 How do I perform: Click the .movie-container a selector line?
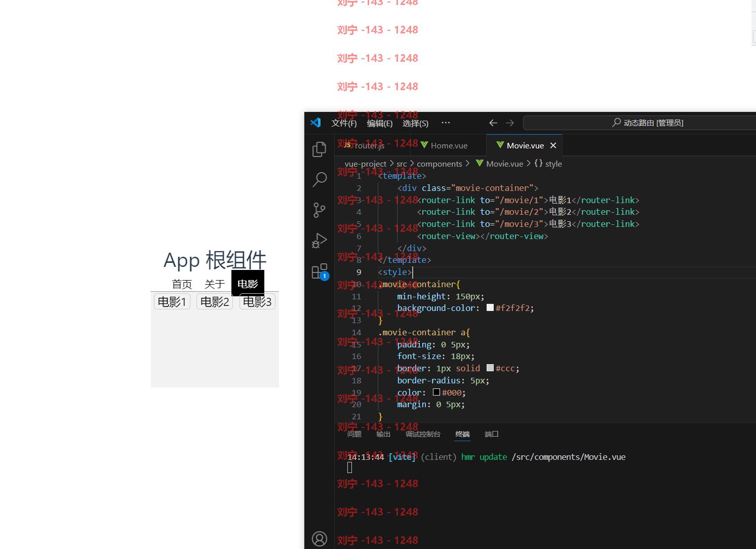(424, 332)
